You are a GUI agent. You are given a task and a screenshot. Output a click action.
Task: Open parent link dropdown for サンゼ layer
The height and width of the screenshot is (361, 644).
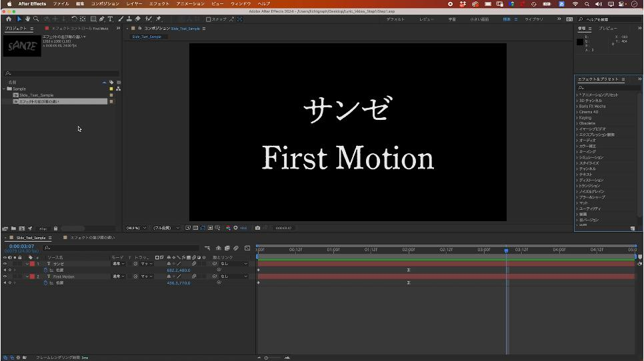coord(234,264)
